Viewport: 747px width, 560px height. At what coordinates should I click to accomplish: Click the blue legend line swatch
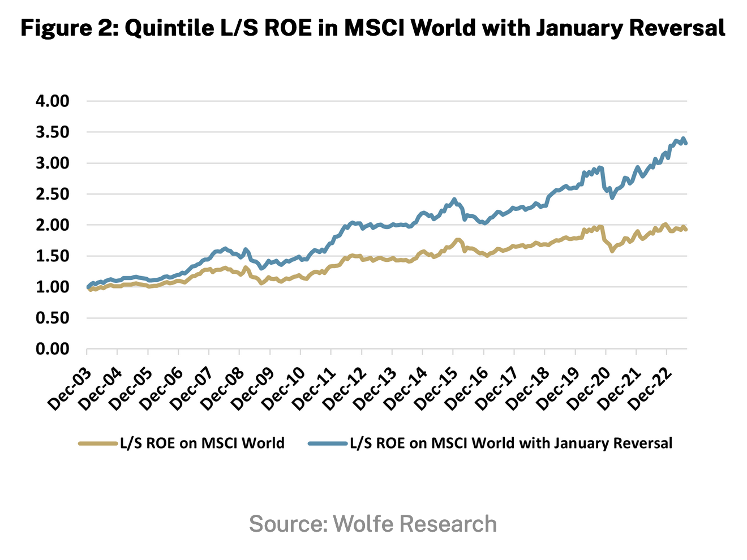[x=327, y=443]
